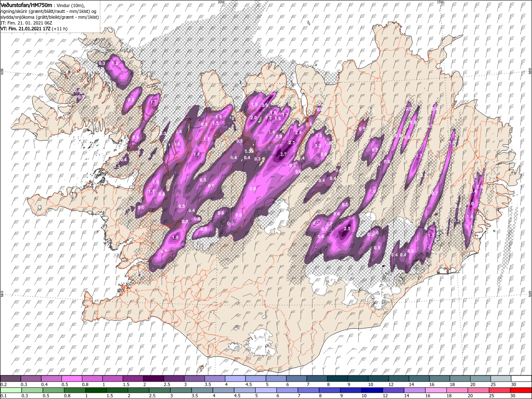This screenshot has height=399, width=532.
Task: Click the bright pink 0.5 swatch in upper legend
Action: point(71,379)
